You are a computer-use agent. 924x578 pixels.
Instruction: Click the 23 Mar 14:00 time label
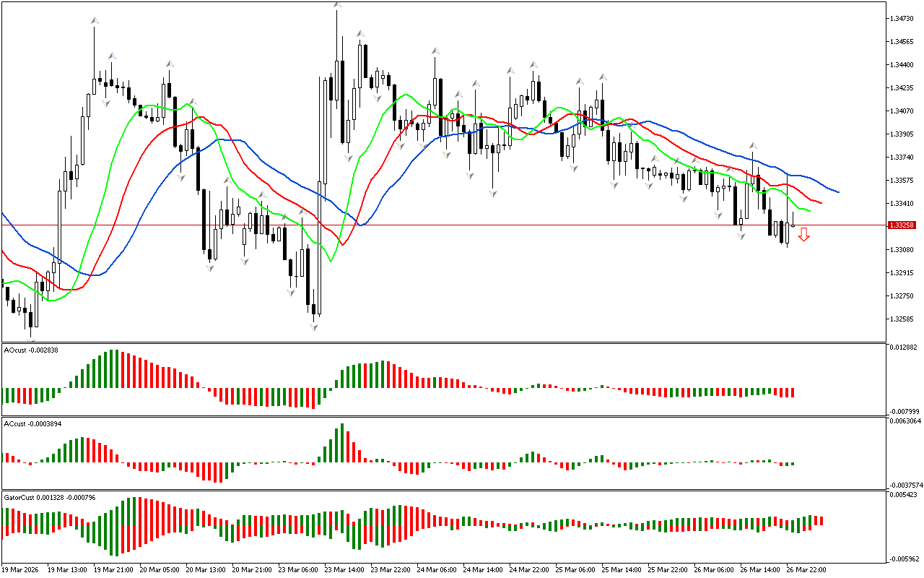345,569
